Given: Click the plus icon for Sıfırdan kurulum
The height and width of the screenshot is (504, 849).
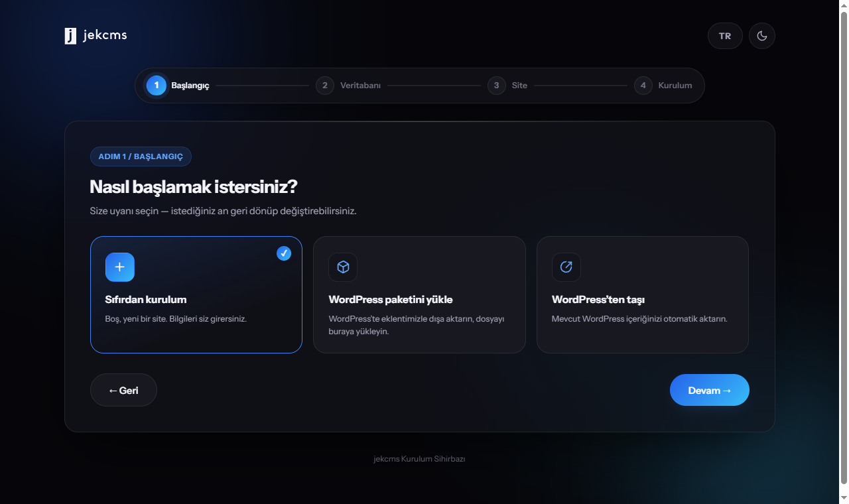Looking at the screenshot, I should [x=120, y=267].
